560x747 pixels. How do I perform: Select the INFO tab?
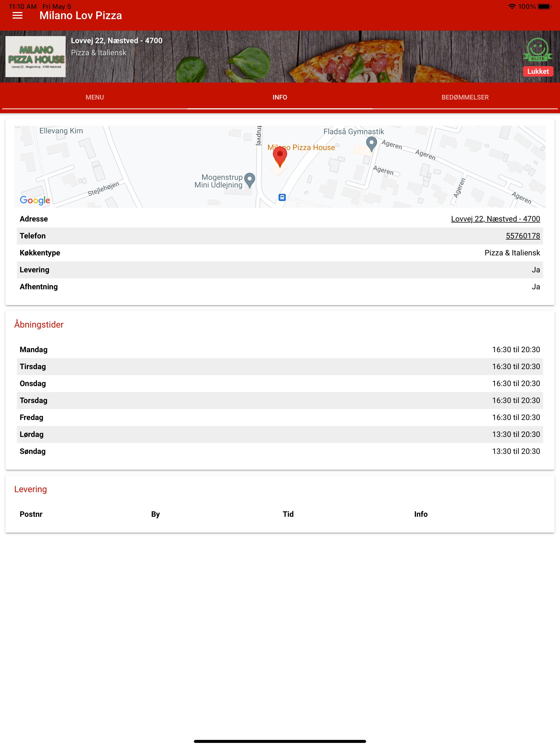[x=280, y=97]
